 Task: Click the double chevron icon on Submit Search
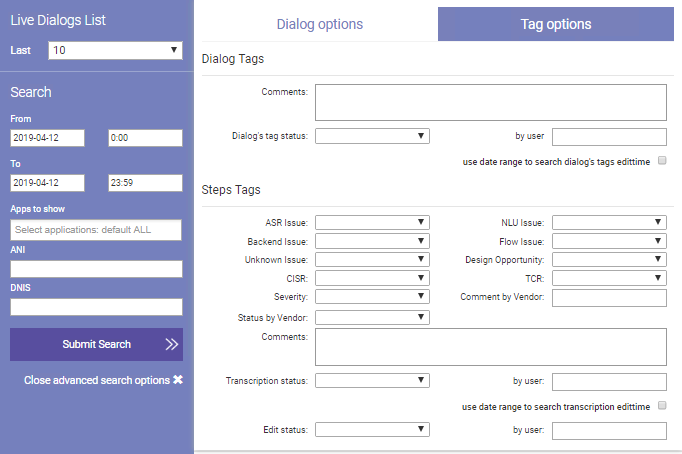[x=171, y=344]
